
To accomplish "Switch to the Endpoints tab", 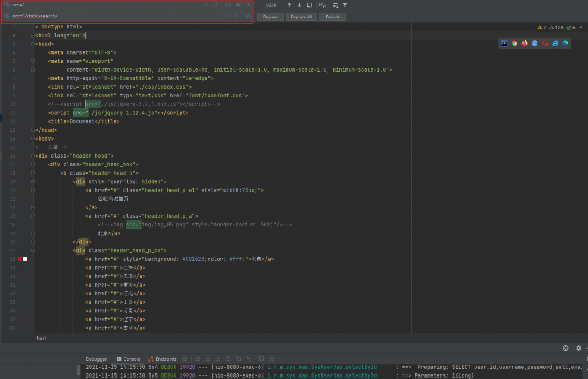I will coord(163,359).
